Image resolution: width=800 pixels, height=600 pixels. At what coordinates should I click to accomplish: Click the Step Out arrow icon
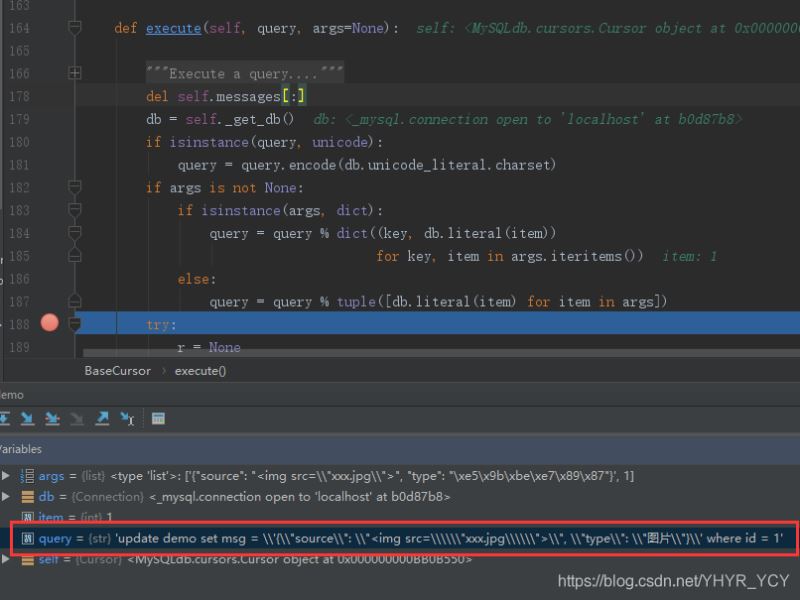point(102,418)
